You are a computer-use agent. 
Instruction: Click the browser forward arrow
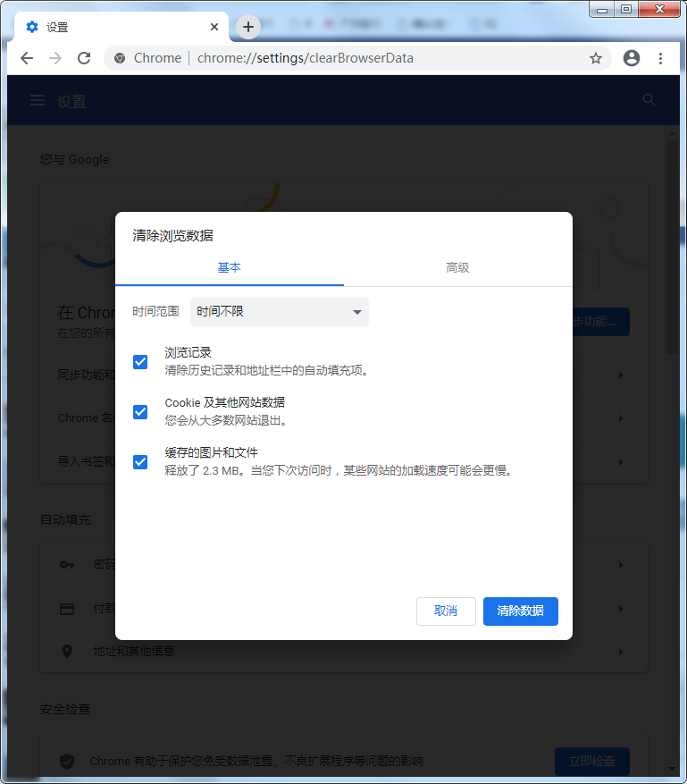55,58
